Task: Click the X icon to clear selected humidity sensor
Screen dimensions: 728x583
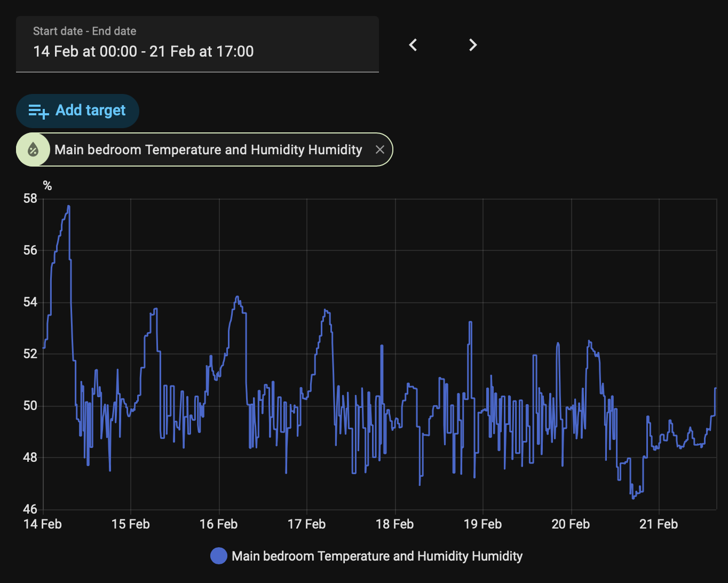Action: (379, 149)
